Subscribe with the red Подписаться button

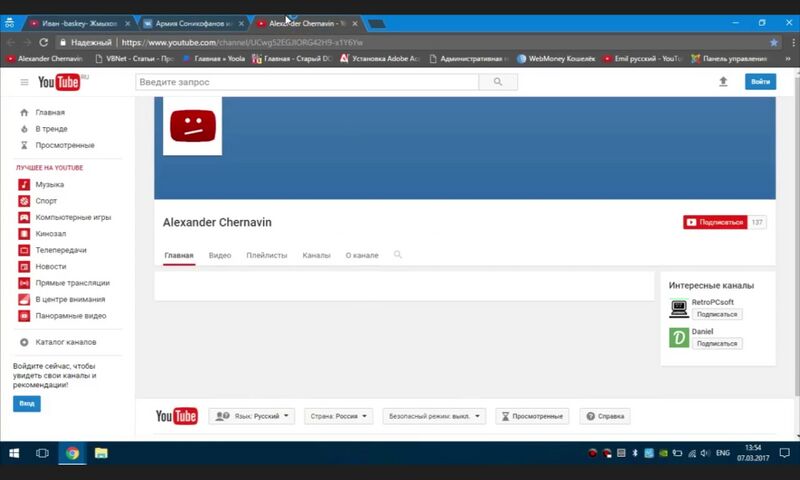(715, 222)
